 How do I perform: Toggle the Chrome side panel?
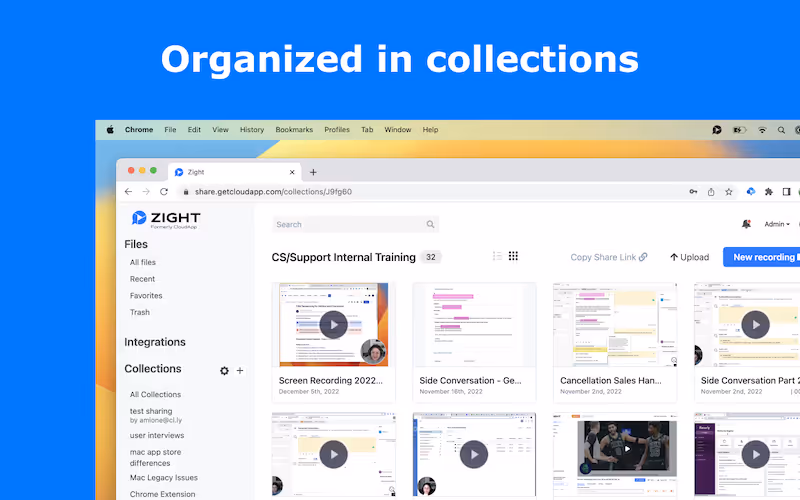(x=786, y=192)
